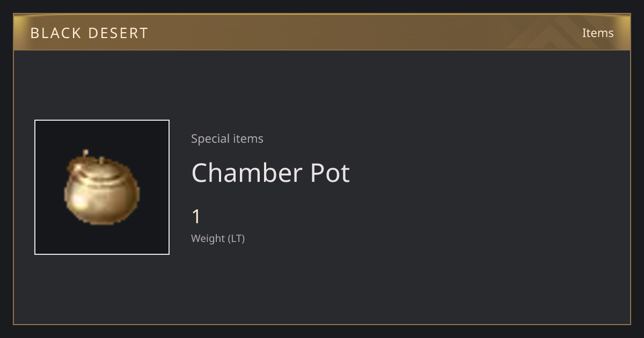
Task: Open the Items section link
Action: click(x=598, y=33)
